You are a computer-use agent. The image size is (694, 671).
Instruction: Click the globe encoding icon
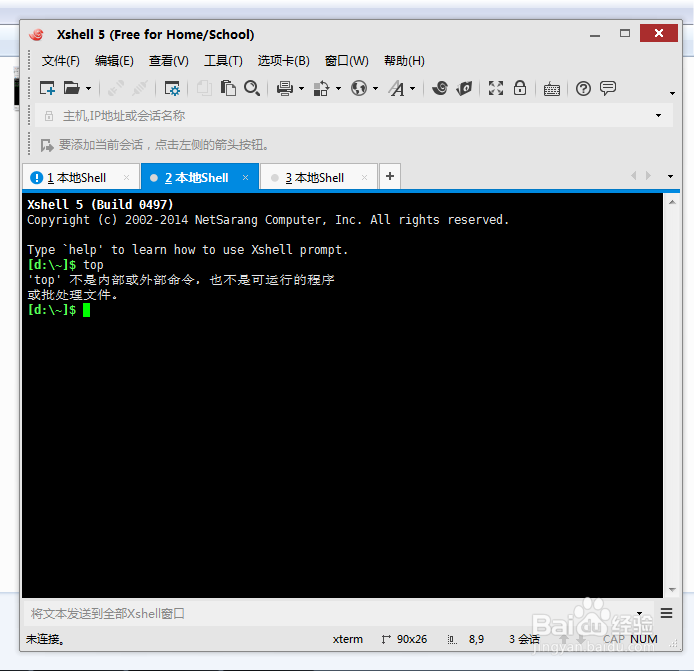359,88
